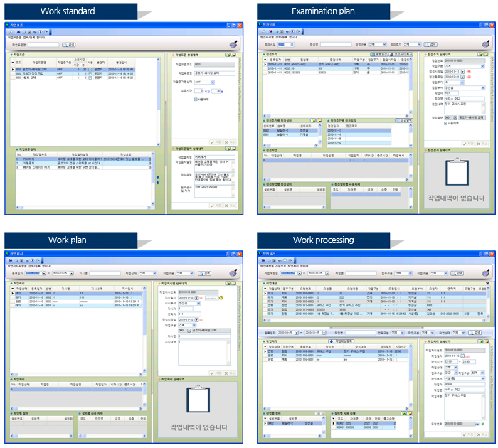Click the paint palette icon in Work processing
The width and height of the screenshot is (498, 448).
(484, 271)
